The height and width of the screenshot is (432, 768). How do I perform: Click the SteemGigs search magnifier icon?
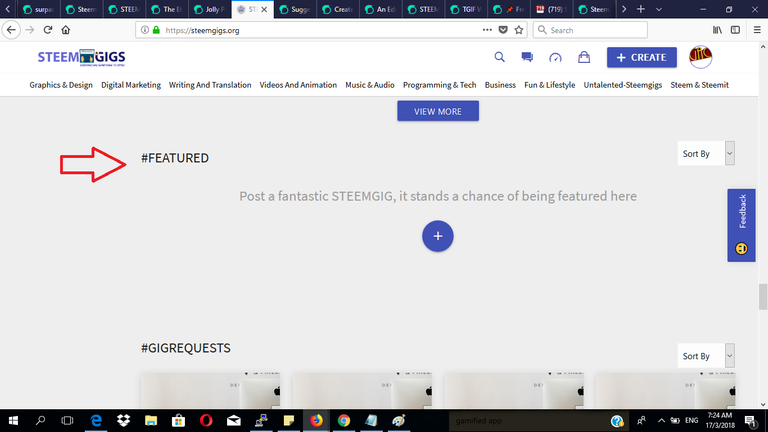pos(499,57)
